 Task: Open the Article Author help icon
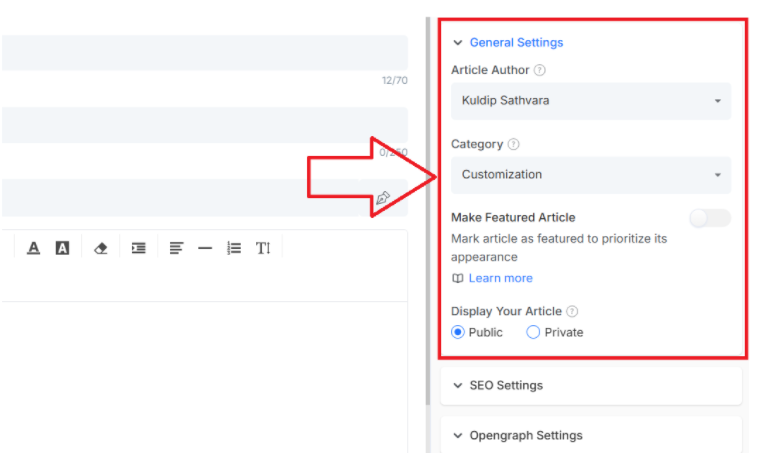(x=540, y=70)
